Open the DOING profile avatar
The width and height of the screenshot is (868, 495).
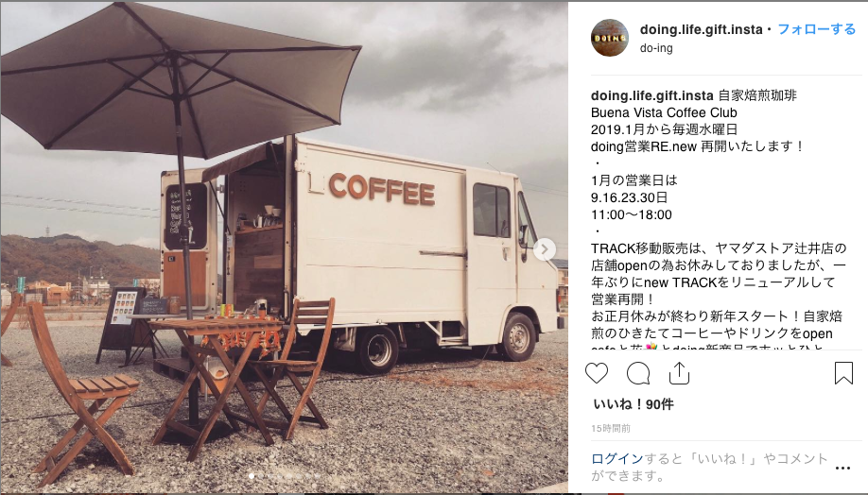(610, 38)
